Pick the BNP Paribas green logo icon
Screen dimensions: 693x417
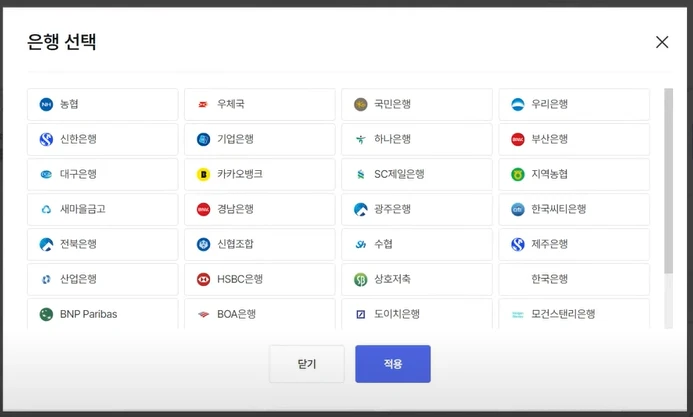[x=46, y=314]
